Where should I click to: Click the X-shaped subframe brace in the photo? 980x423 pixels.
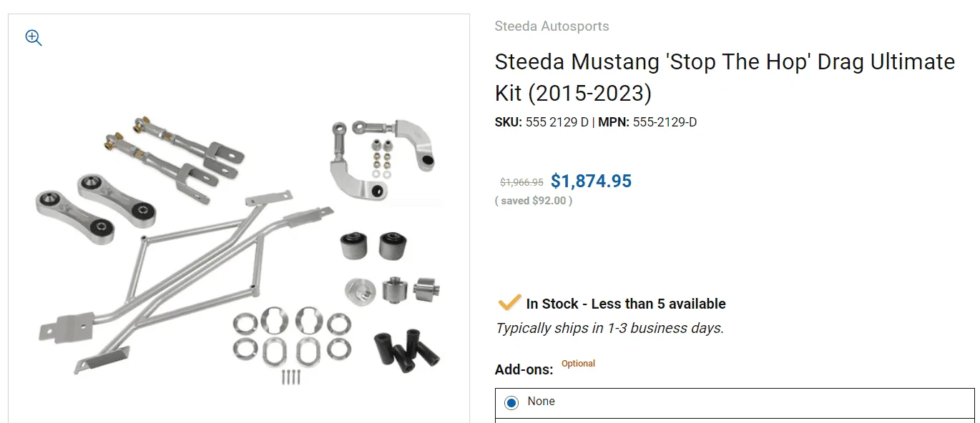[x=186, y=282]
